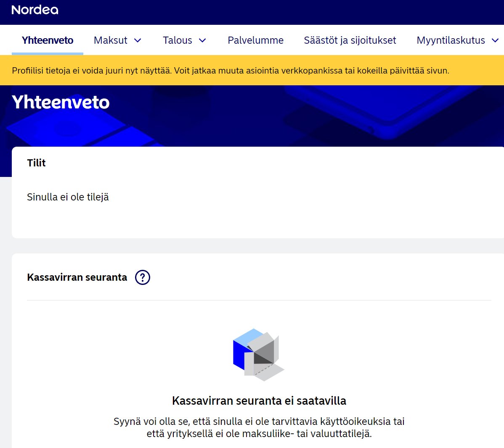The height and width of the screenshot is (448, 504).
Task: Go to Palvelumme
Action: (x=255, y=40)
